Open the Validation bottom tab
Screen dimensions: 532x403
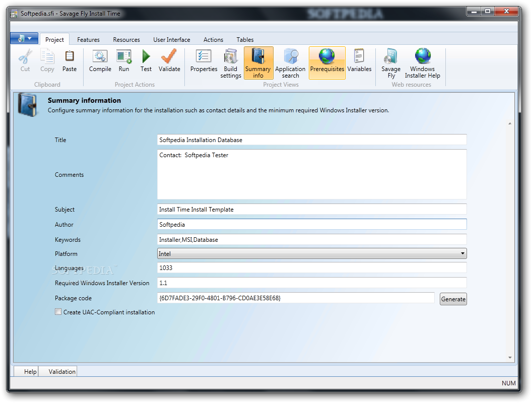click(58, 371)
